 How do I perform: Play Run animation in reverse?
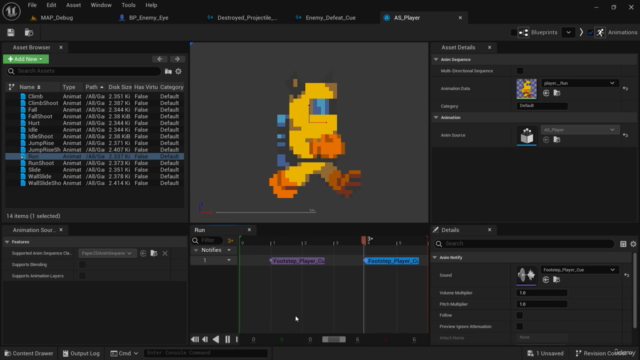[216, 339]
